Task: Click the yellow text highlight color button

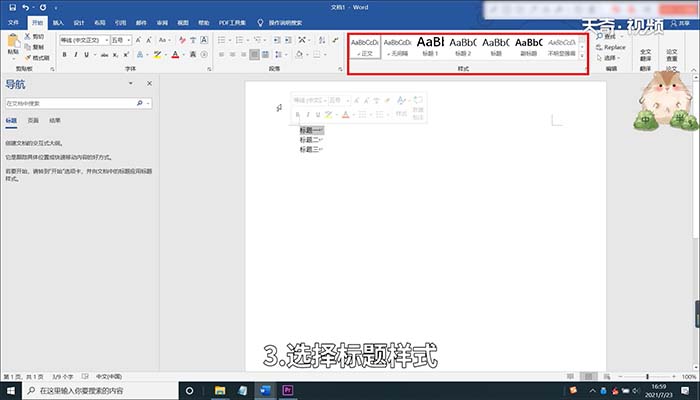Action: (x=157, y=54)
